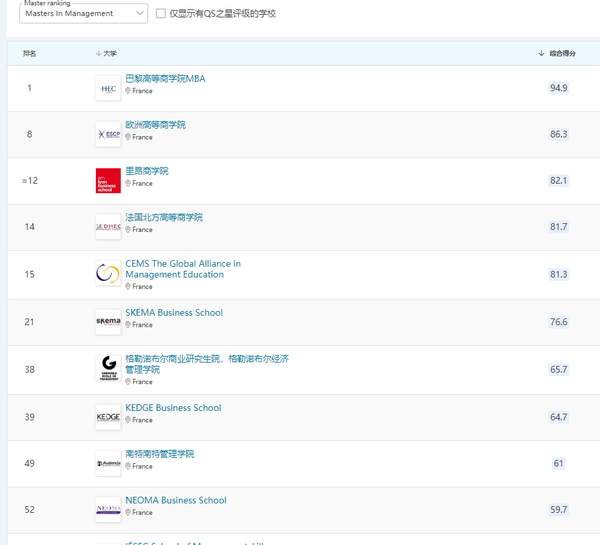Open the 南特南特管理学院 link
Image resolution: width=600 pixels, height=545 pixels.
(x=160, y=454)
